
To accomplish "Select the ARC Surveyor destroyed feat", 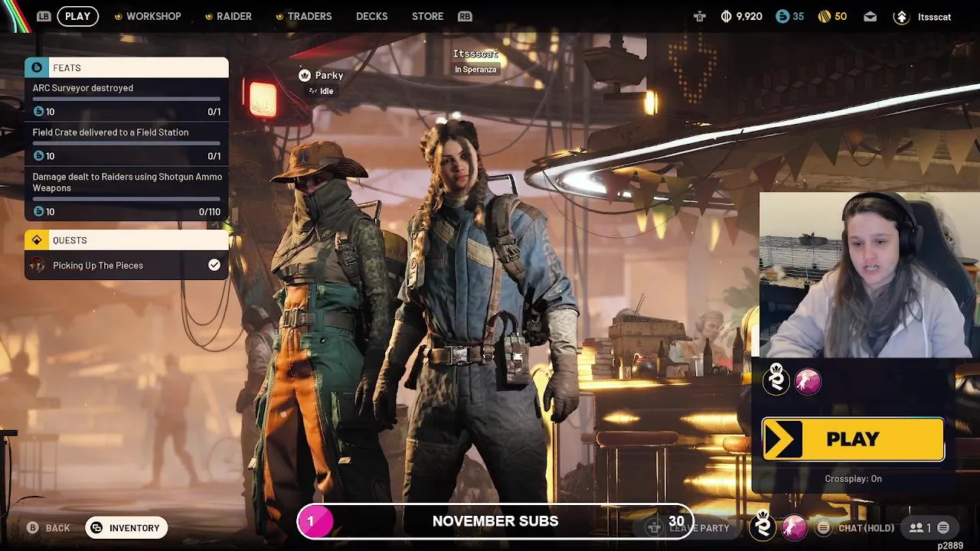I will click(126, 99).
